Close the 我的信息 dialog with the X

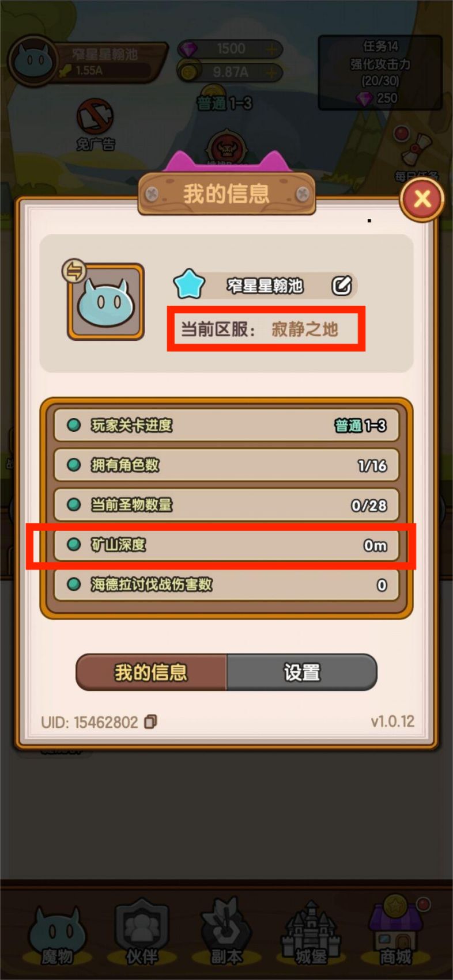(x=422, y=199)
